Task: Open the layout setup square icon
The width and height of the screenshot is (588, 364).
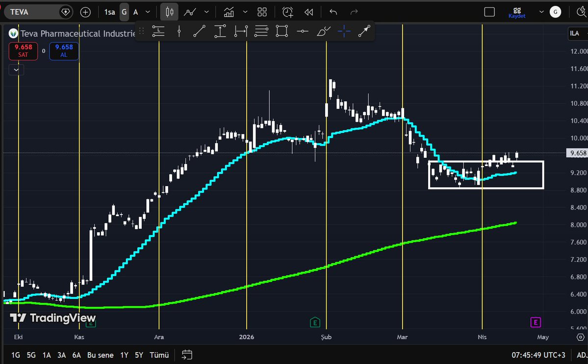Action: (489, 12)
